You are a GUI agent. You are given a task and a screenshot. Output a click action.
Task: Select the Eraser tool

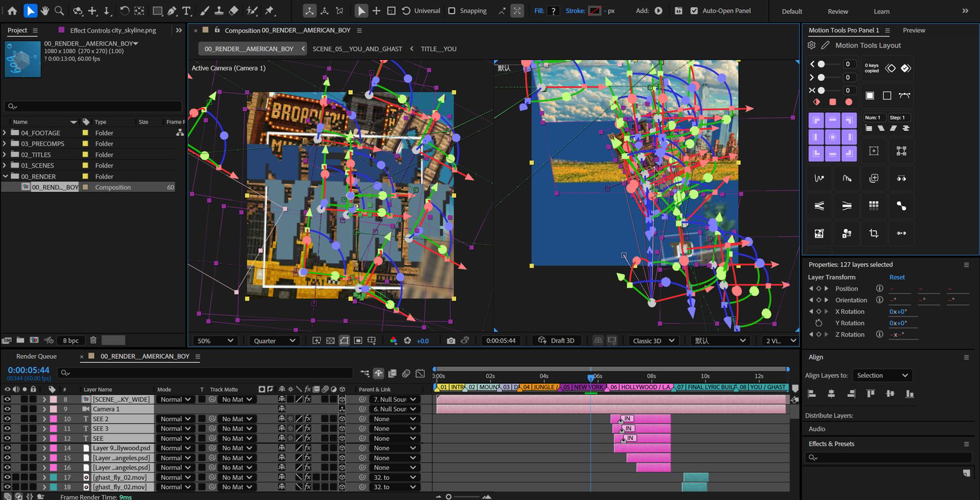tap(234, 10)
